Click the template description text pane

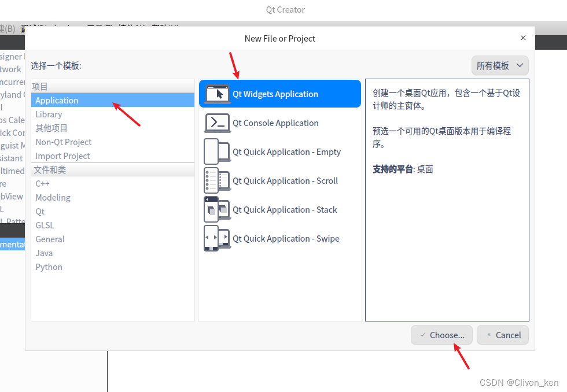coord(447,200)
